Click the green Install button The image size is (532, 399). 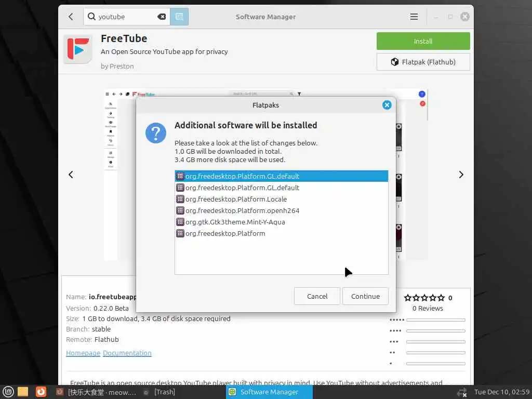[x=423, y=41]
